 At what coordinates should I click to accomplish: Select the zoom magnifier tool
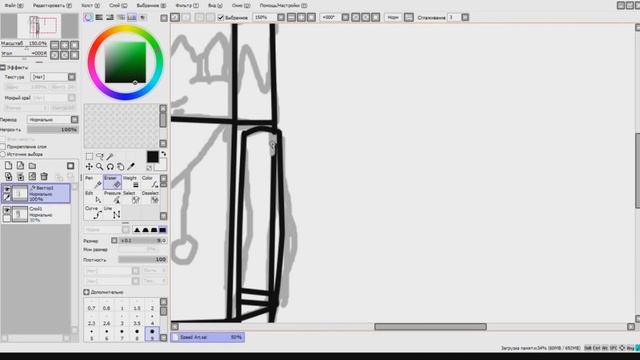point(100,167)
